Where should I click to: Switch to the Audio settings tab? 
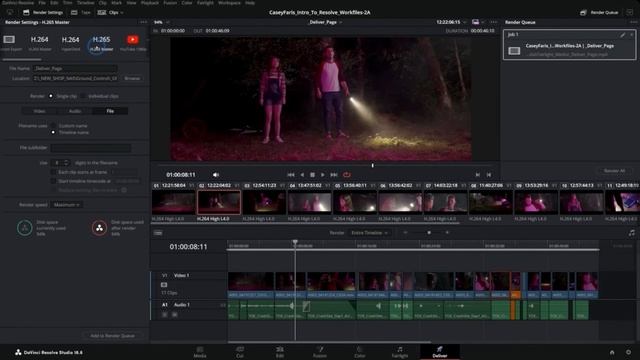click(x=75, y=111)
